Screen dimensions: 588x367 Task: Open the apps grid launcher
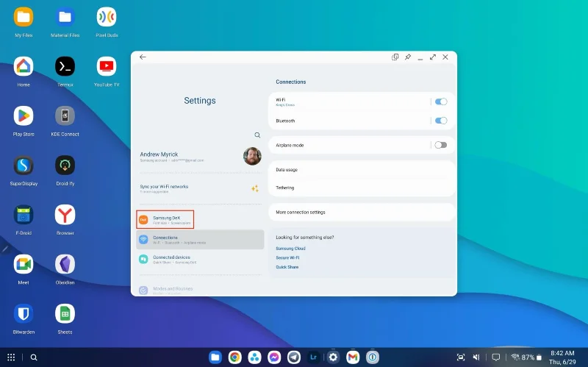[x=11, y=357]
